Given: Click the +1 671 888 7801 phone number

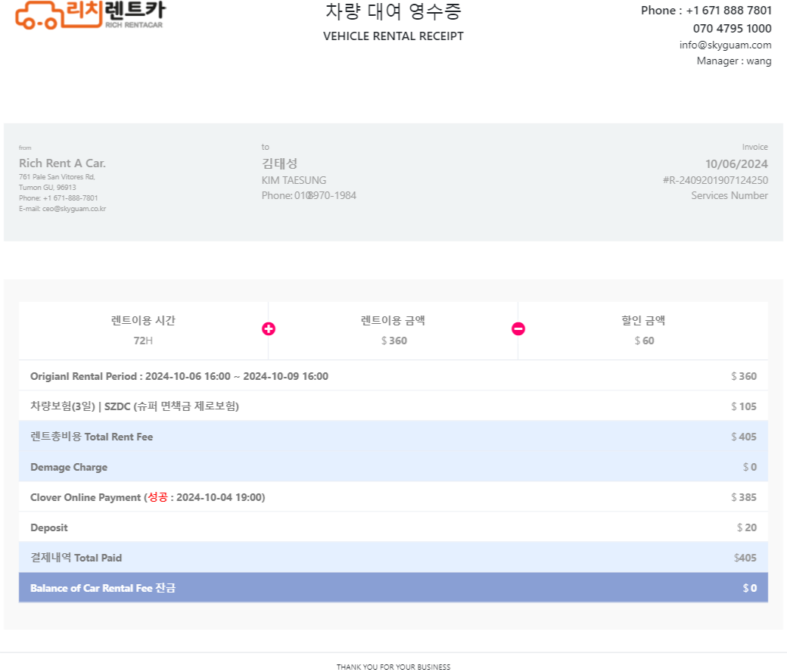Looking at the screenshot, I should click(x=729, y=11).
